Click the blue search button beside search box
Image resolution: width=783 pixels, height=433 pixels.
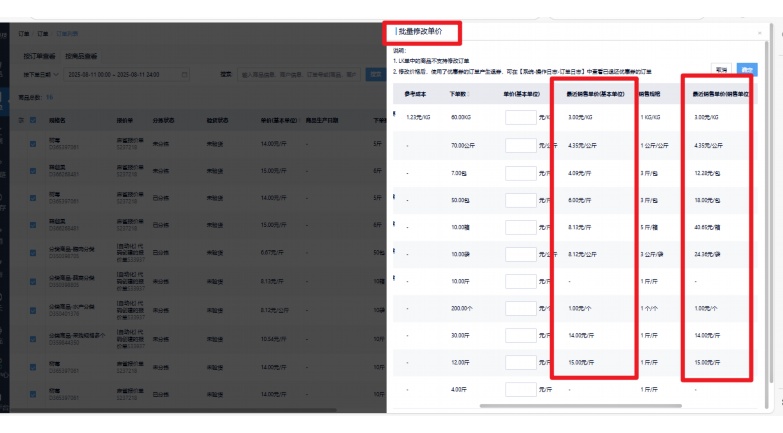point(376,74)
